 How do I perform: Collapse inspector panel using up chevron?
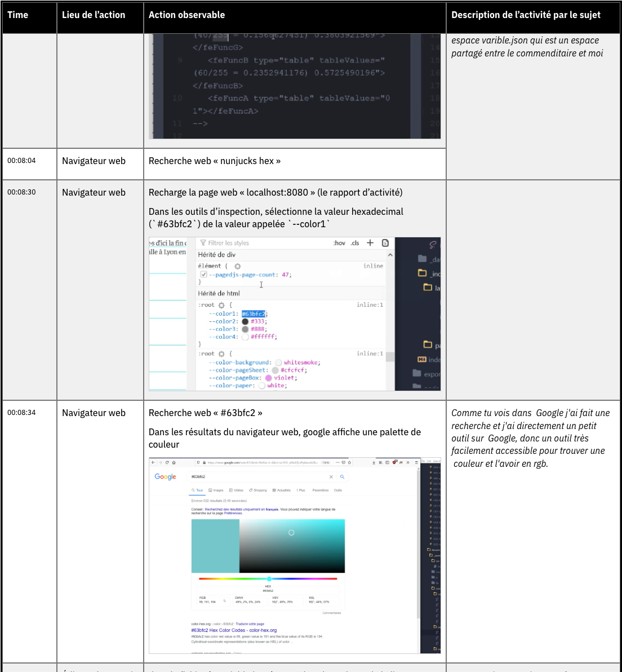[x=390, y=255]
